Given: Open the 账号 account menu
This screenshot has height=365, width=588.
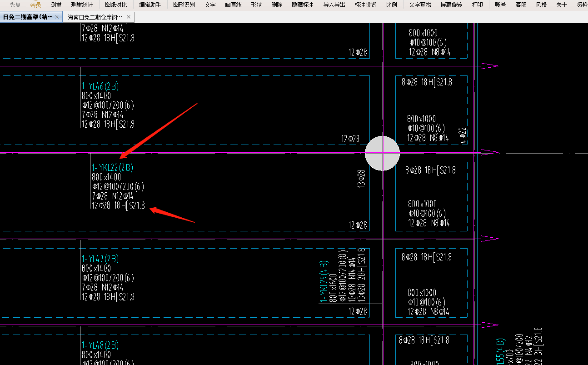Looking at the screenshot, I should coord(500,5).
